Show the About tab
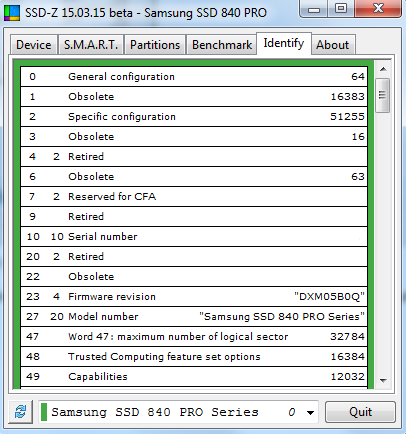 pos(333,45)
